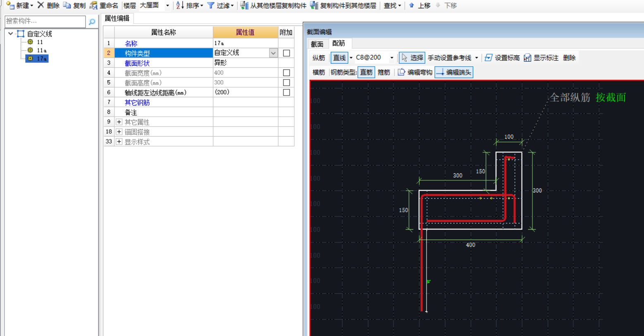Click 删除 in the section editor toolbar
The image size is (644, 336).
click(x=569, y=58)
